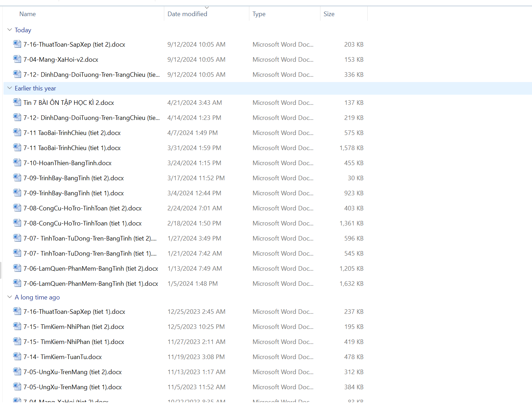Sort files by Date modified column header
532x405 pixels.
tap(187, 14)
